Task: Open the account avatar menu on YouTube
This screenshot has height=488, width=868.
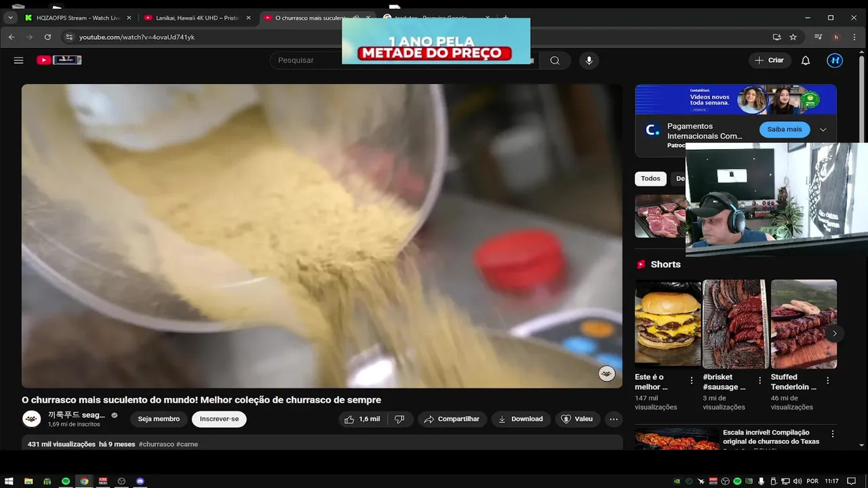Action: point(835,60)
